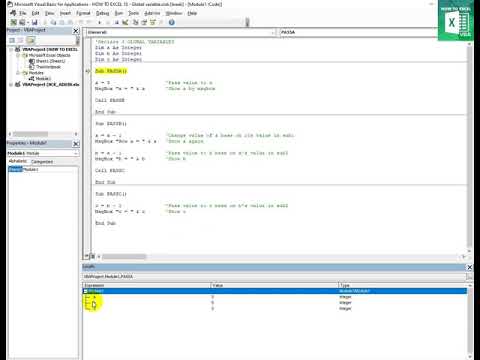Image resolution: width=480 pixels, height=360 pixels.
Task: Open Object Browser via toolbar icon
Action: click(x=153, y=22)
